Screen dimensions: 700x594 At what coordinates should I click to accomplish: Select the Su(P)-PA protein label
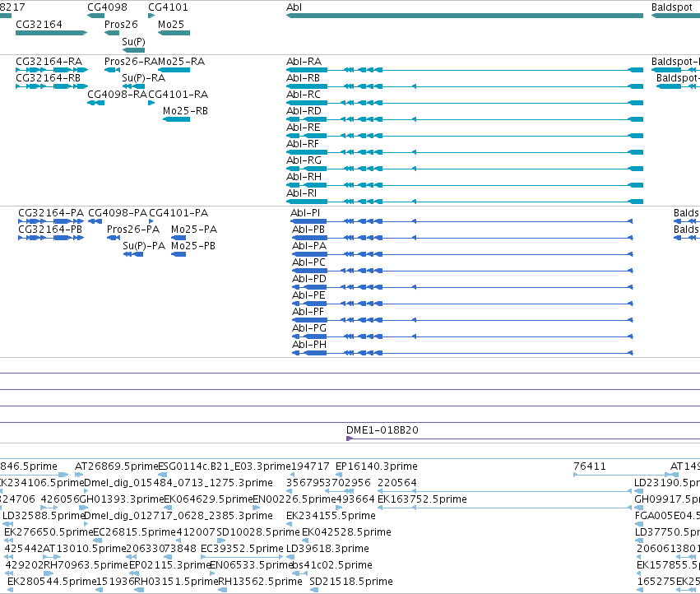coord(144,246)
